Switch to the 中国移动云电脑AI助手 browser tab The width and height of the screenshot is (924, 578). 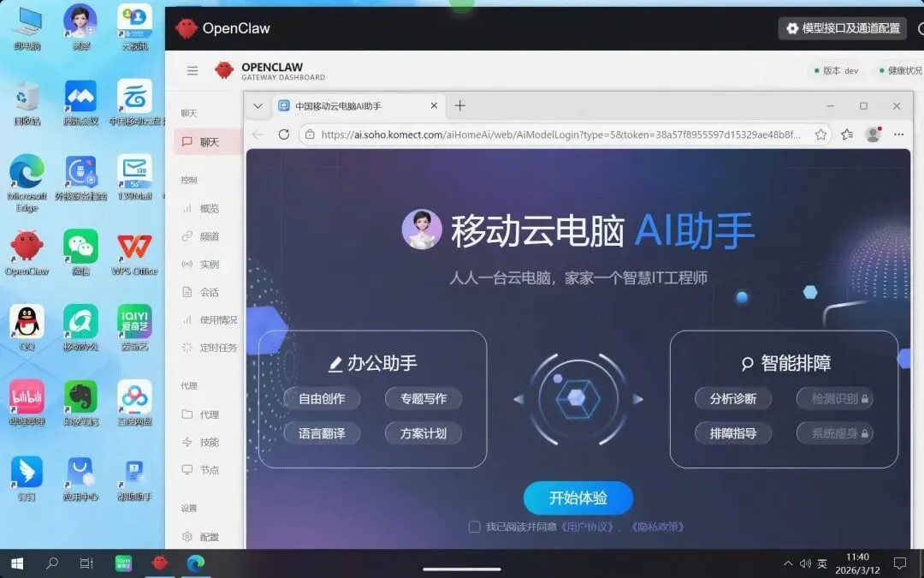point(357,106)
